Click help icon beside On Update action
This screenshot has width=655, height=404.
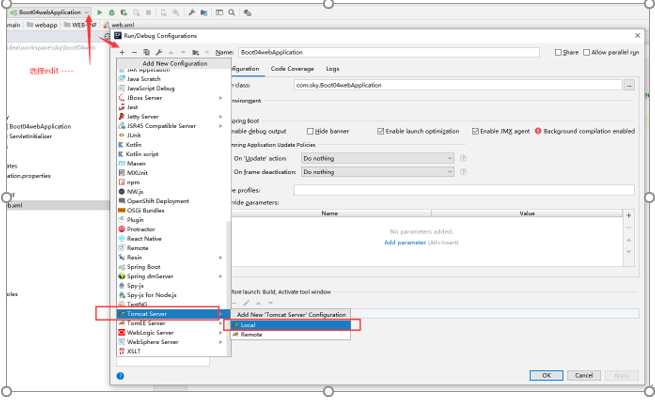click(463, 158)
